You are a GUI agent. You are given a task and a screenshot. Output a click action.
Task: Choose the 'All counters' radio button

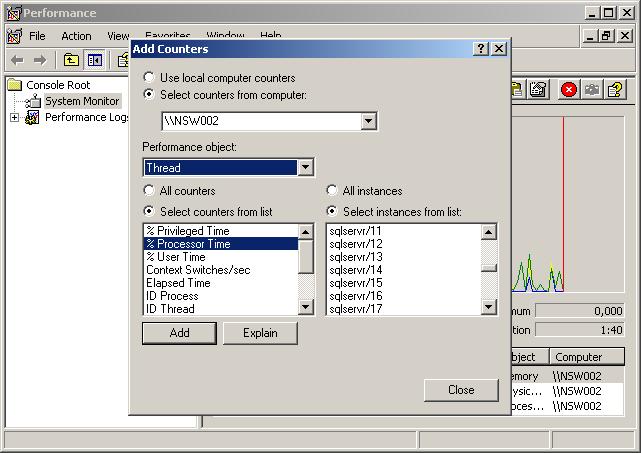tap(150, 191)
